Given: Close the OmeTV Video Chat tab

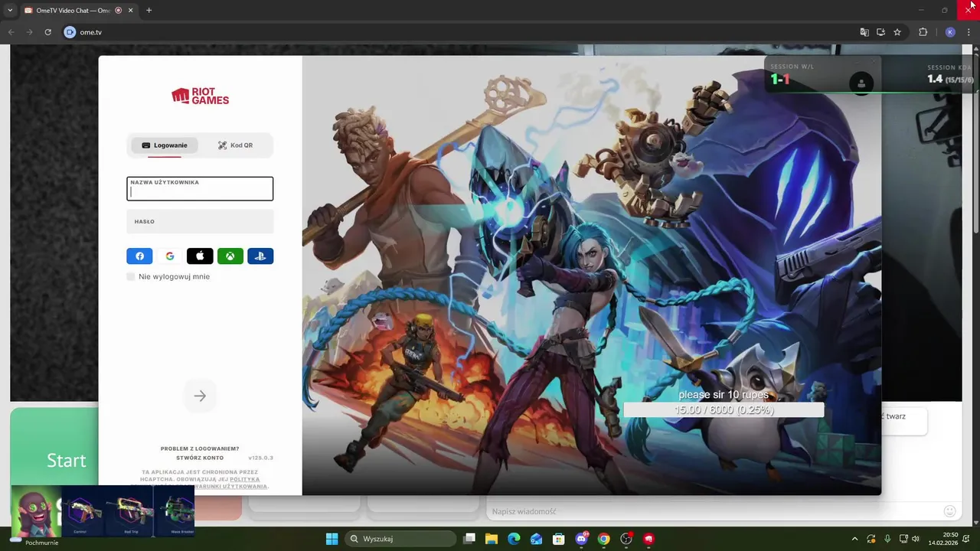Looking at the screenshot, I should [x=132, y=10].
